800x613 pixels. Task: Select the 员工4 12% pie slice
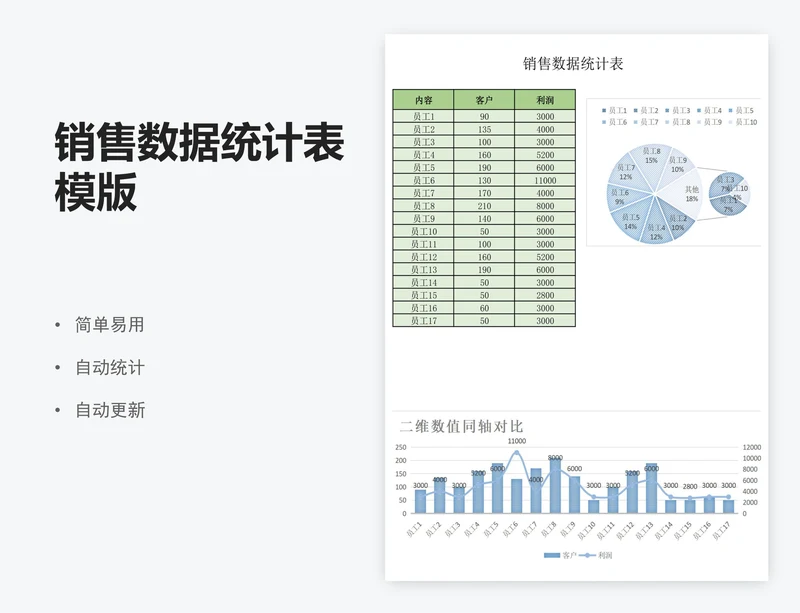click(x=656, y=227)
